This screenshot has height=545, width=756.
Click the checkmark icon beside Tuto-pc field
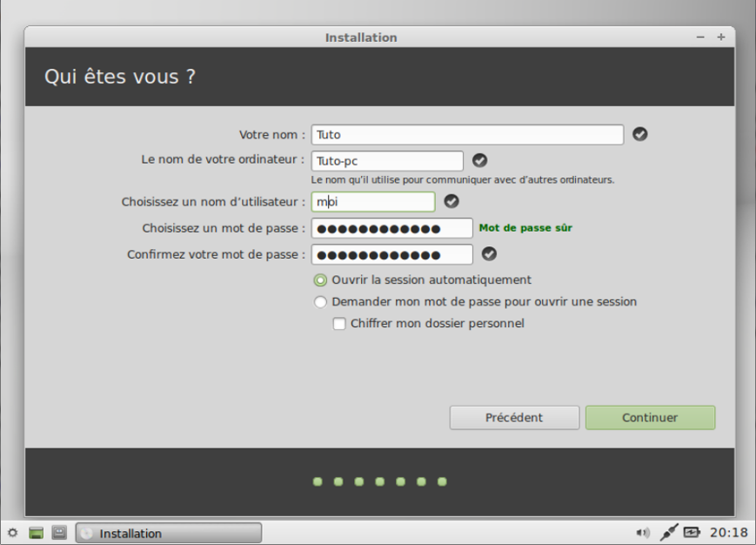[x=479, y=160]
